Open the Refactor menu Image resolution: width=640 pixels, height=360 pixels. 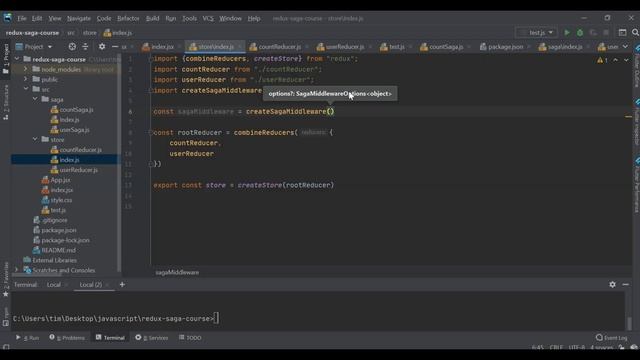(128, 18)
